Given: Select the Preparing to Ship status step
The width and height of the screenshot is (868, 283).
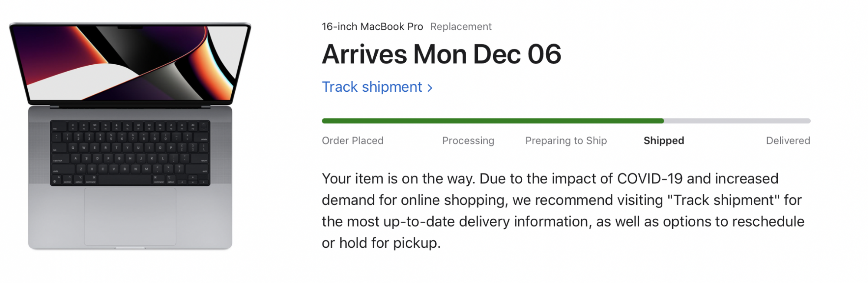Looking at the screenshot, I should click(x=566, y=140).
